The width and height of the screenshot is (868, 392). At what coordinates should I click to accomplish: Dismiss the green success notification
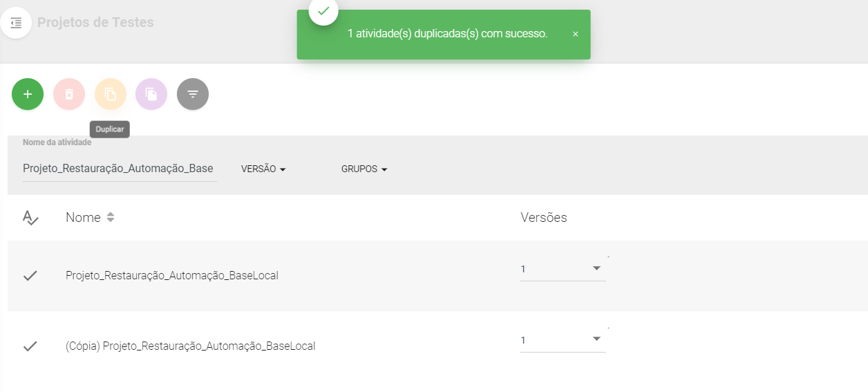click(575, 34)
